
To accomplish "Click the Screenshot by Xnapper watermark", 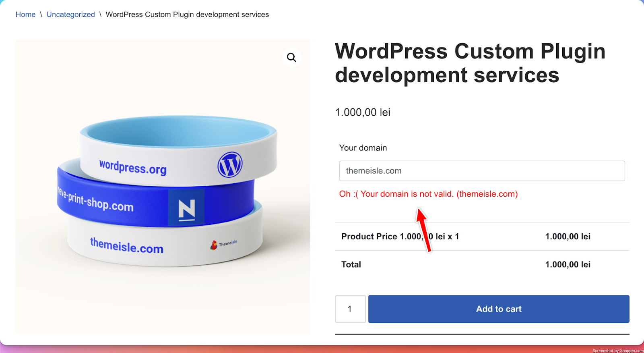I will [618, 351].
